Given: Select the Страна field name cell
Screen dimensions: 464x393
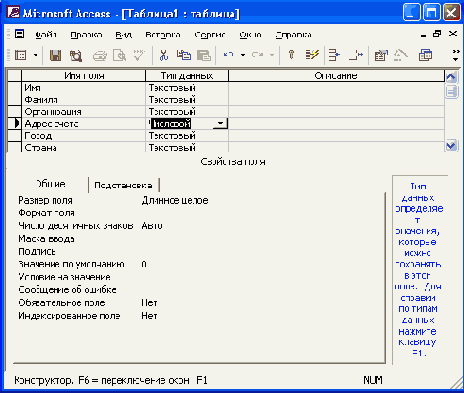Looking at the screenshot, I should [84, 147].
